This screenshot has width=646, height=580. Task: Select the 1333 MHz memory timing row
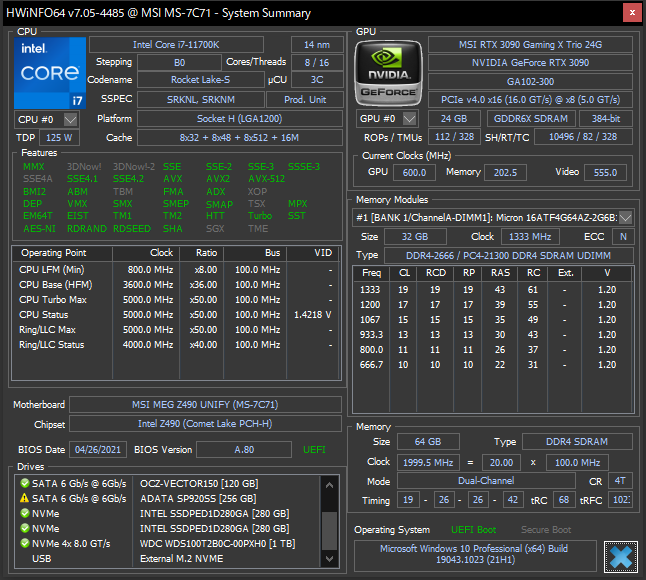(x=490, y=289)
